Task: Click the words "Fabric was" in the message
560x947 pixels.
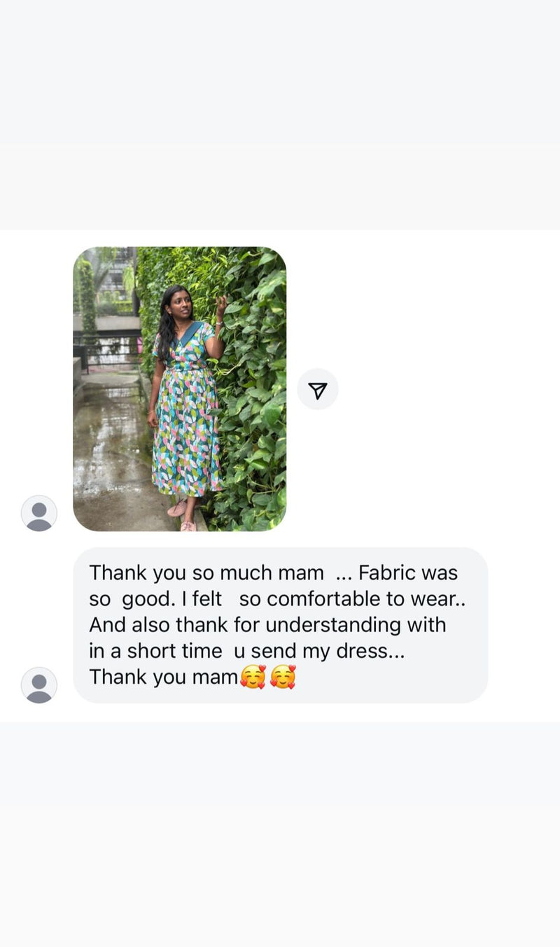Action: click(407, 573)
